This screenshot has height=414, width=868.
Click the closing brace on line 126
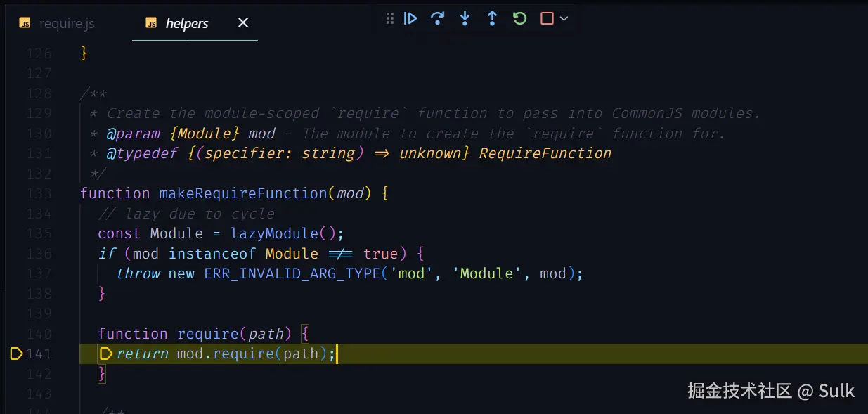tap(84, 53)
